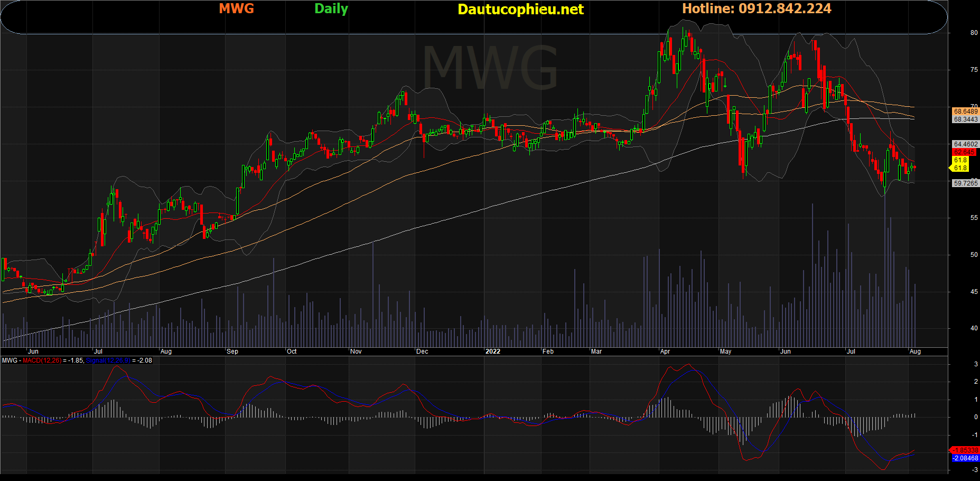This screenshot has height=481, width=980.
Task: Click the 64.4602 upper band price tag
Action: [x=965, y=144]
